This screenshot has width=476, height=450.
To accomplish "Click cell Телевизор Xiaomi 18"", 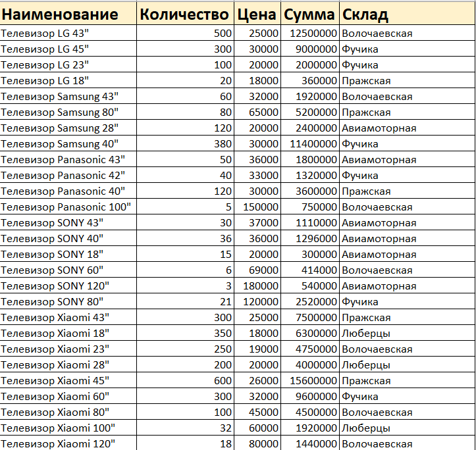I will (x=68, y=333).
